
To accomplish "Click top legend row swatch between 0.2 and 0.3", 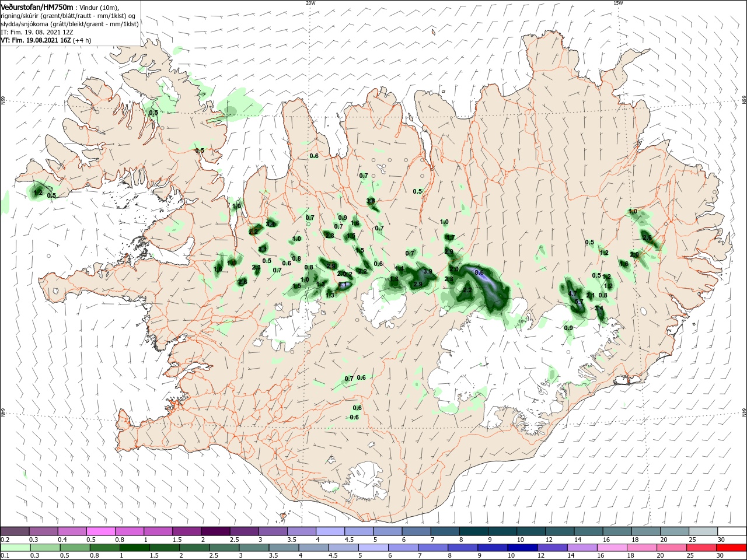I will click(x=15, y=531).
